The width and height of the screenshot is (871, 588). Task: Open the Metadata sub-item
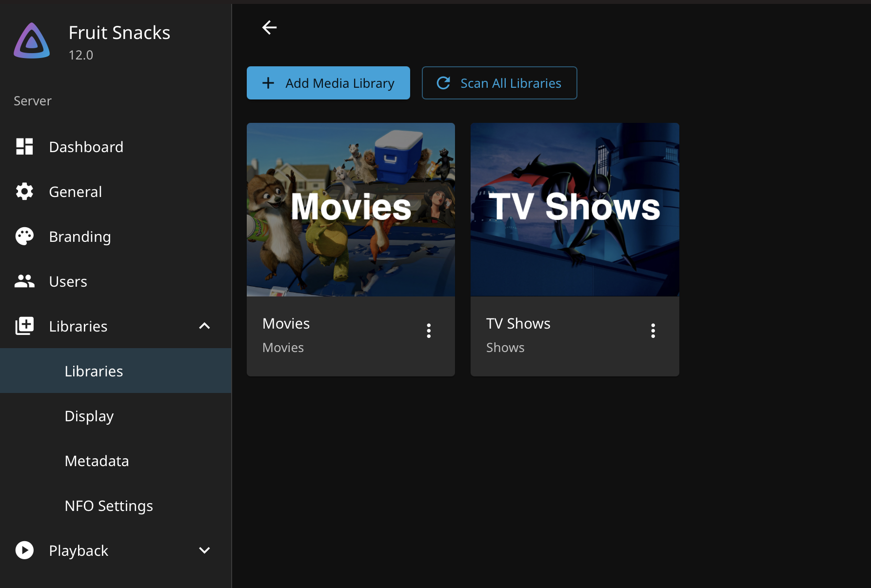[x=116, y=461]
